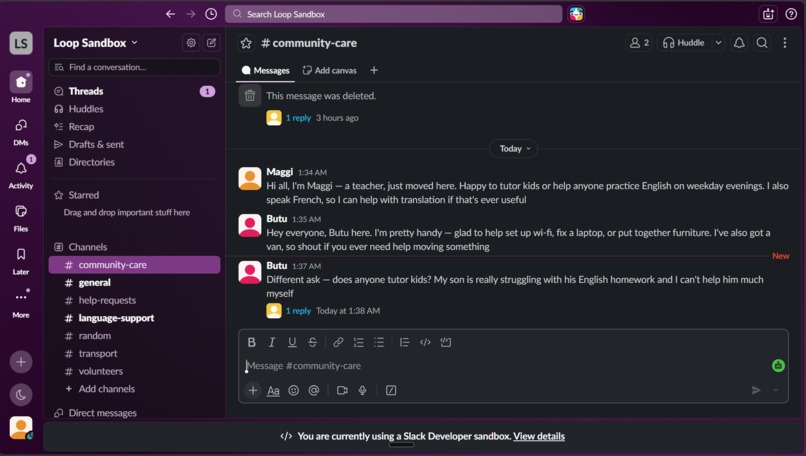Open Huddles in the sidebar
The width and height of the screenshot is (806, 456).
point(134,109)
